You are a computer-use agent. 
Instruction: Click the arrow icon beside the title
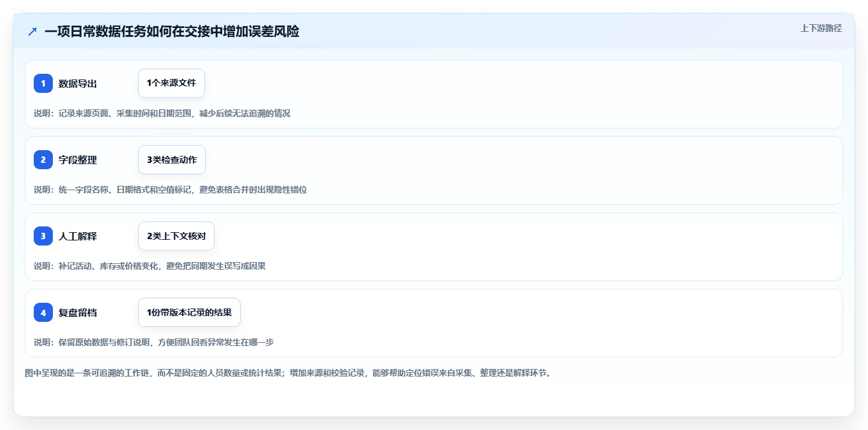coord(32,31)
